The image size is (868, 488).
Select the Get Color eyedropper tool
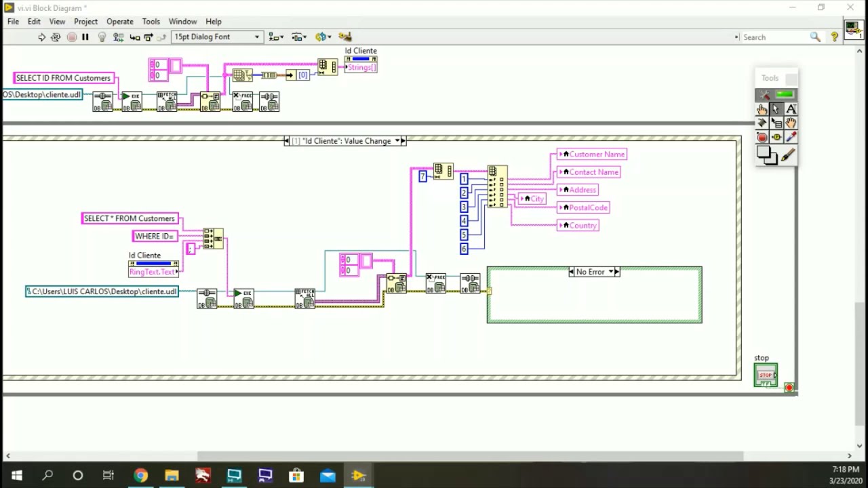(x=791, y=138)
